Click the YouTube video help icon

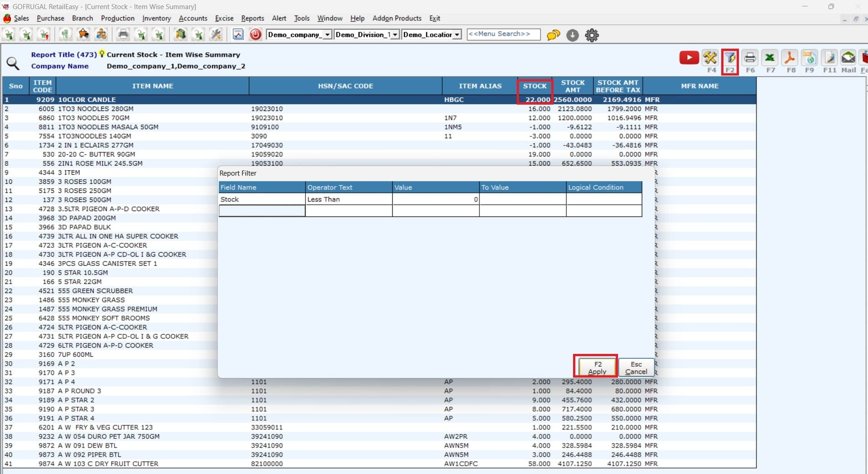688,58
